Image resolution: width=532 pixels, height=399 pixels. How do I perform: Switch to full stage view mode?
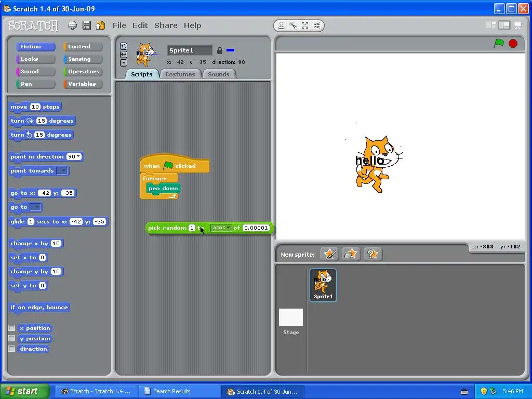(x=504, y=25)
